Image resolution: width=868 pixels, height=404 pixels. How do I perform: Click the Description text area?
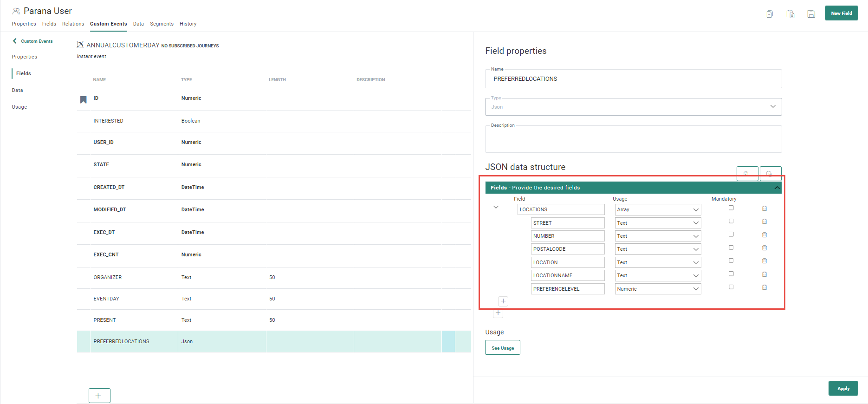pos(633,140)
